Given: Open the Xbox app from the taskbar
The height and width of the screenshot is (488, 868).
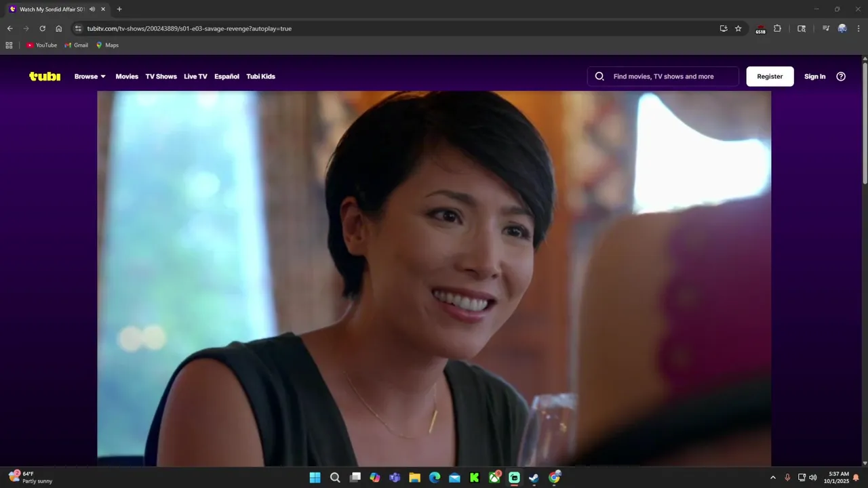Looking at the screenshot, I should pyautogui.click(x=494, y=478).
